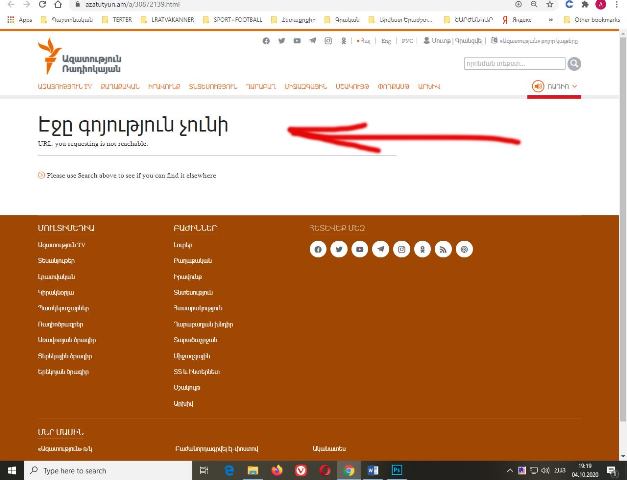
Task: Open RSS feed icon in footer
Action: tap(444, 249)
